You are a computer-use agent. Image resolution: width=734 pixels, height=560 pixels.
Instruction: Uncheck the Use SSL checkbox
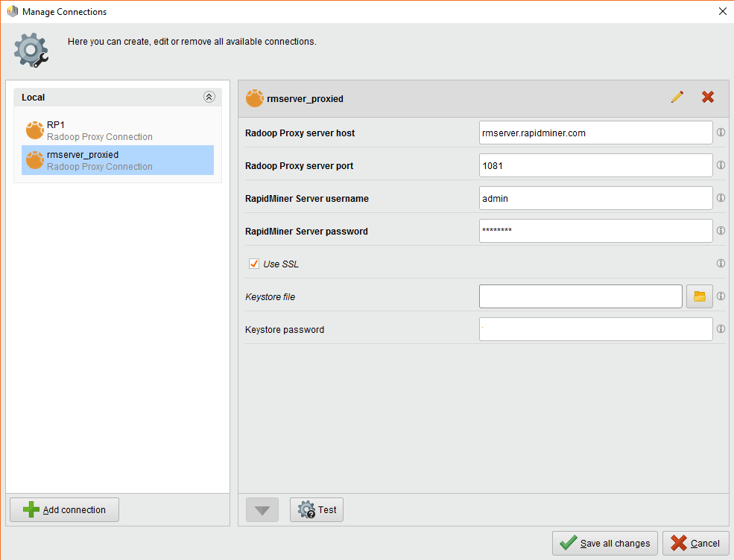(254, 264)
